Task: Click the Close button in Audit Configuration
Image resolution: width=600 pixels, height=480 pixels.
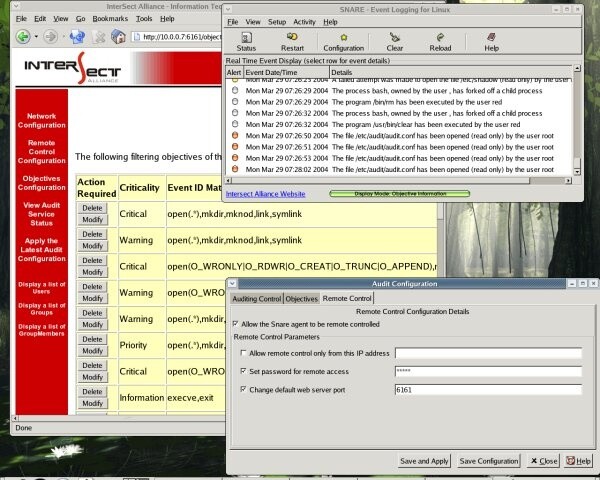Action: click(x=544, y=461)
